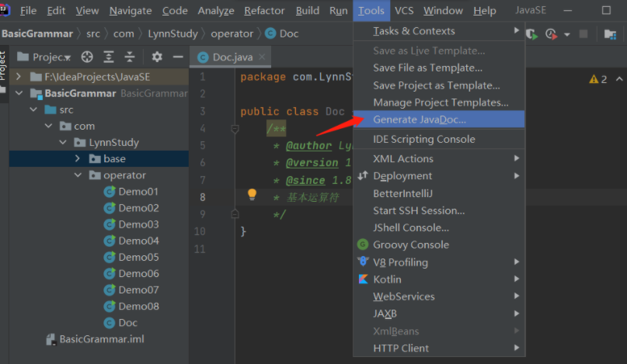Image resolution: width=627 pixels, height=364 pixels.
Task: Click the fold end marker at line 9
Action: pos(235,214)
